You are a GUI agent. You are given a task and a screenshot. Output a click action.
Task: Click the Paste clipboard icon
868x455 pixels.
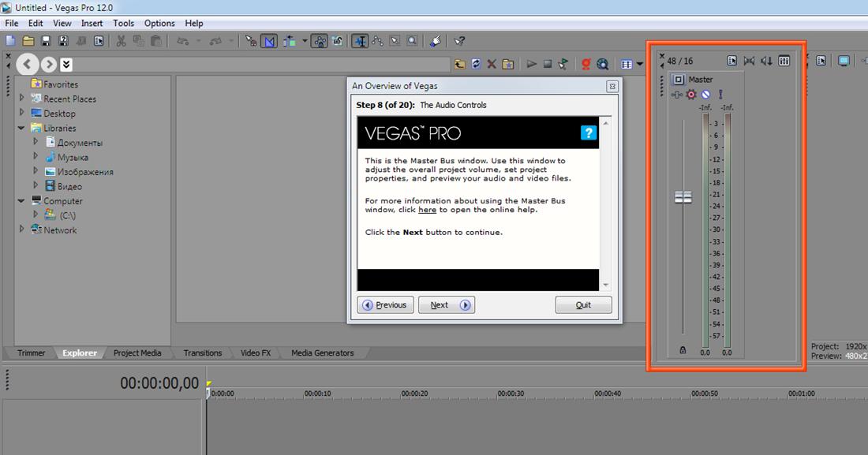coord(156,41)
